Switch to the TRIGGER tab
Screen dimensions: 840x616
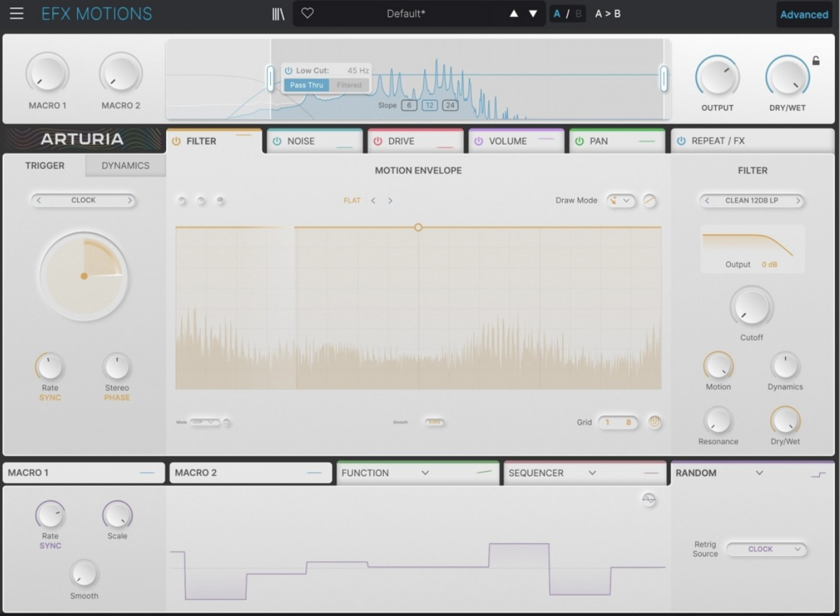45,165
